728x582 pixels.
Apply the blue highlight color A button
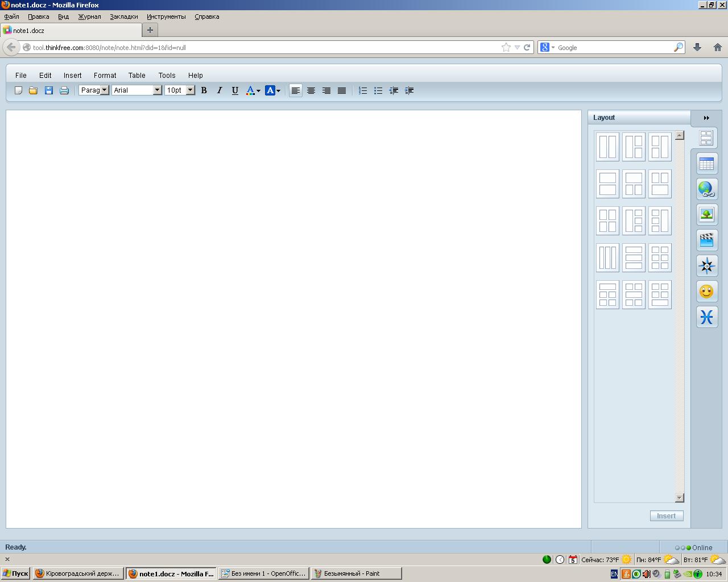(x=270, y=90)
